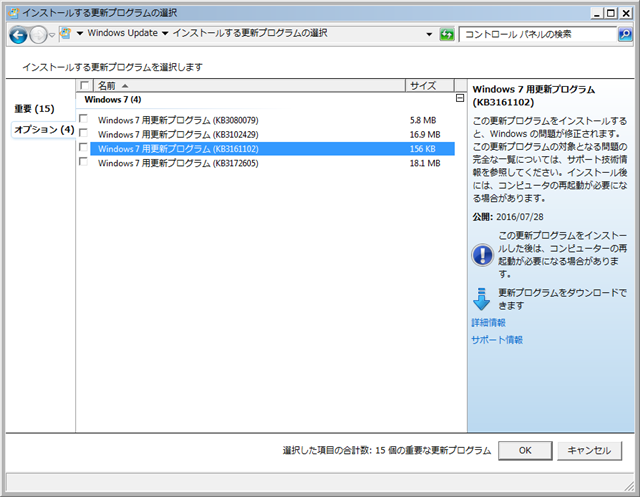Open address bar history dropdown arrow

pos(429,34)
